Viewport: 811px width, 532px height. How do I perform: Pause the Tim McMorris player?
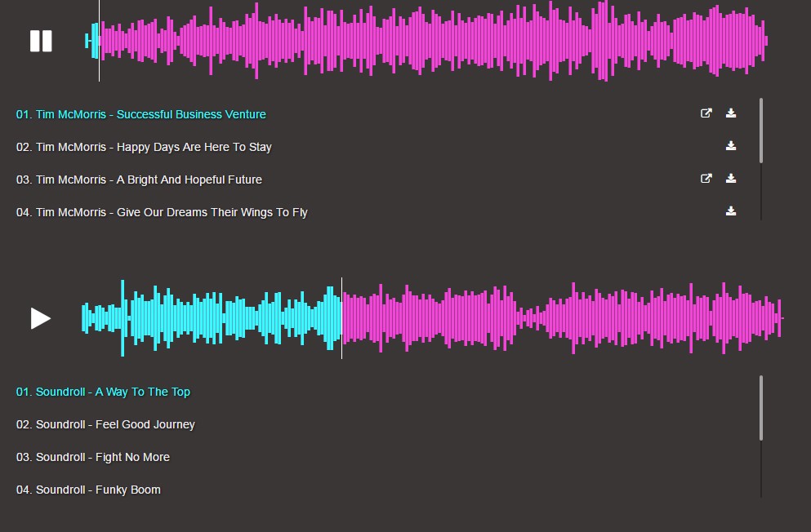(x=41, y=42)
